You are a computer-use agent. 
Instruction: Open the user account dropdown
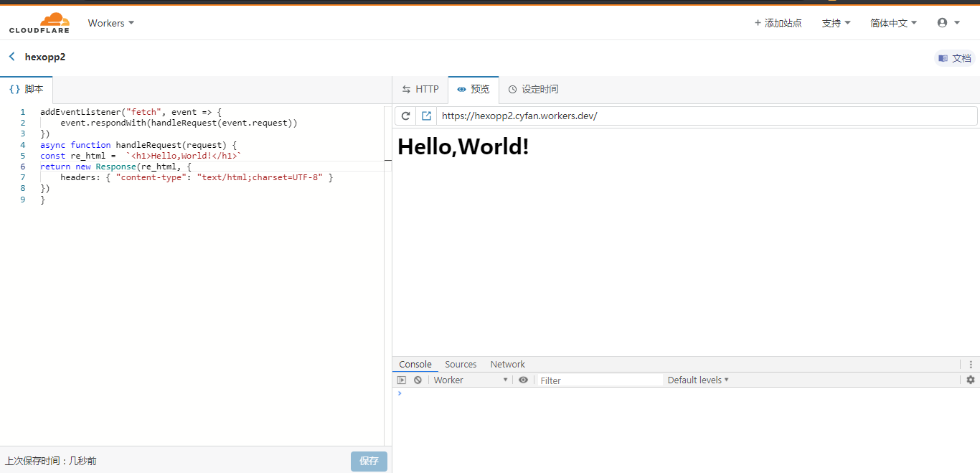948,23
